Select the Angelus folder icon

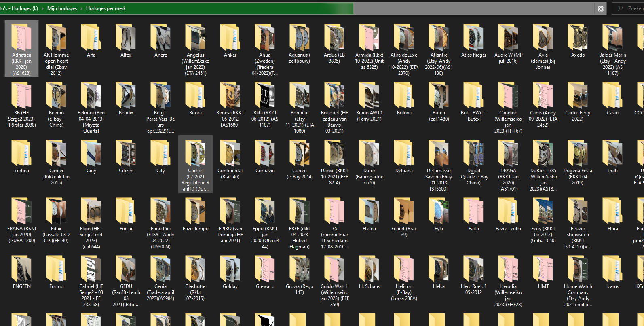click(195, 37)
